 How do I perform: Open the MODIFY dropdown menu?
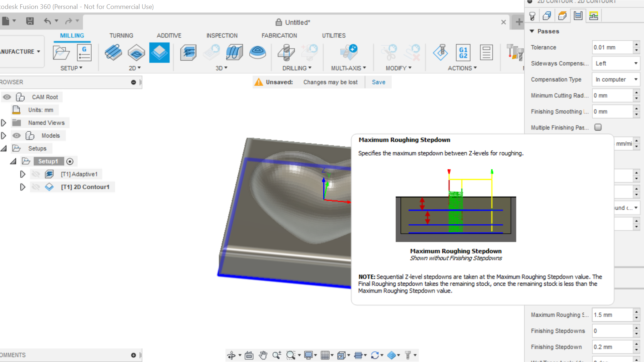coord(399,68)
